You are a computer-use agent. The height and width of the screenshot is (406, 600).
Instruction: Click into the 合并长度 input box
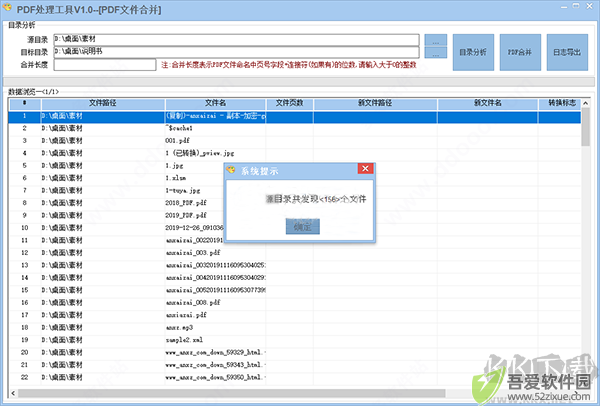(104, 64)
